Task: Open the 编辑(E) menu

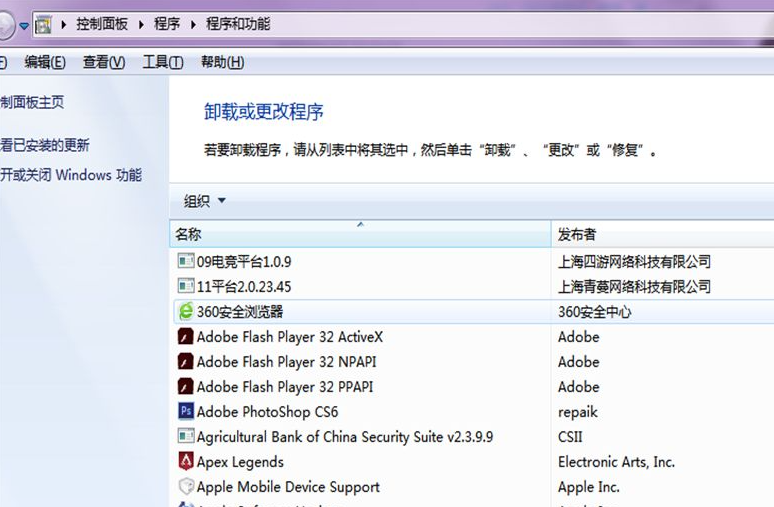Action: click(45, 62)
